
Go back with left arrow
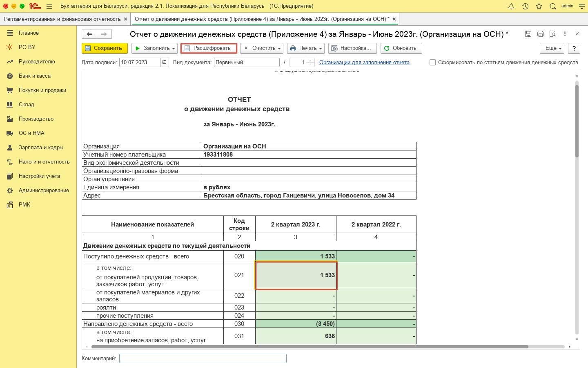(89, 34)
